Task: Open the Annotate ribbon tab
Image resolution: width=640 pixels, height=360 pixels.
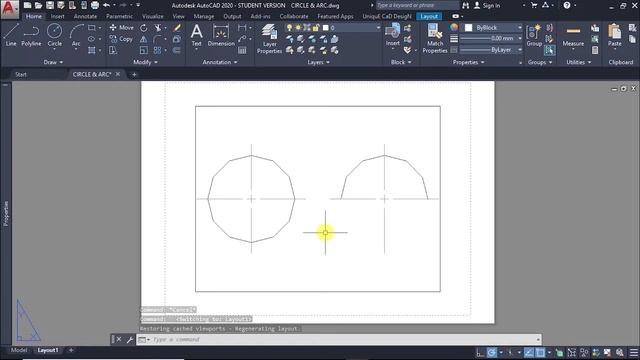Action: tap(85, 16)
